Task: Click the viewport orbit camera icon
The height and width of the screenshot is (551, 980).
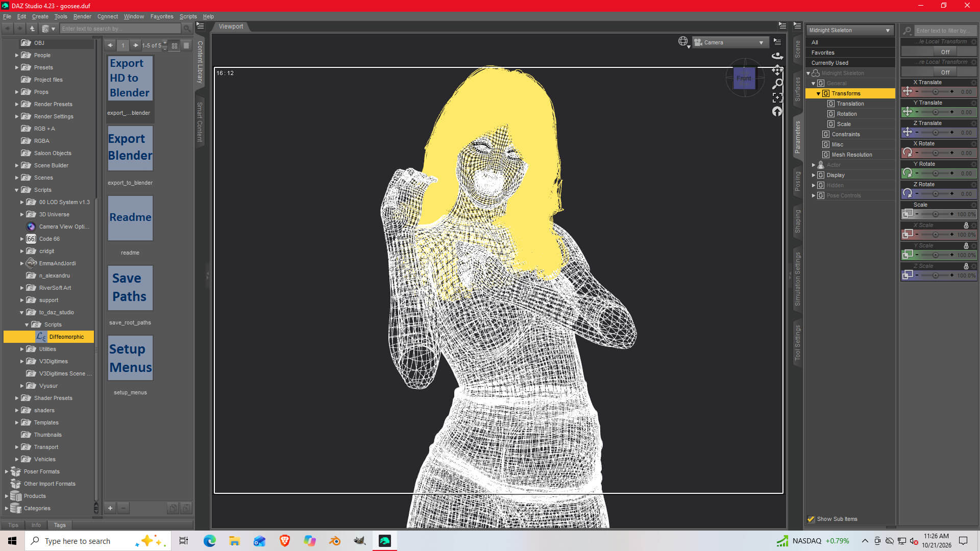Action: point(777,56)
